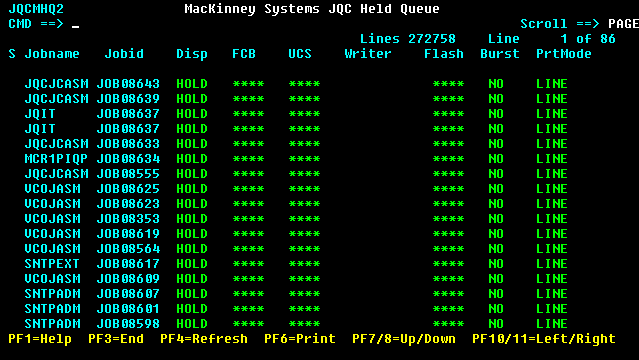639x360 pixels.
Task: Click jobname SNTPADM in the JOB08607 row
Action: pyautogui.click(x=52, y=294)
